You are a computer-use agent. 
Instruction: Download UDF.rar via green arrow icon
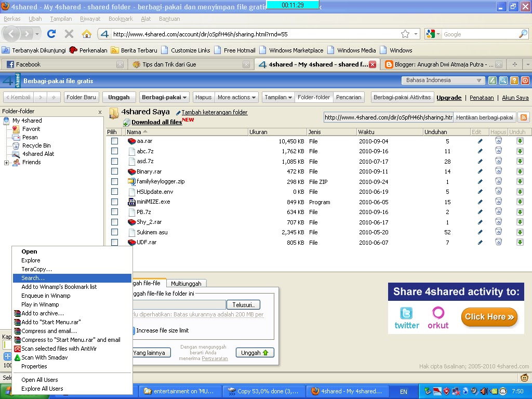[520, 243]
